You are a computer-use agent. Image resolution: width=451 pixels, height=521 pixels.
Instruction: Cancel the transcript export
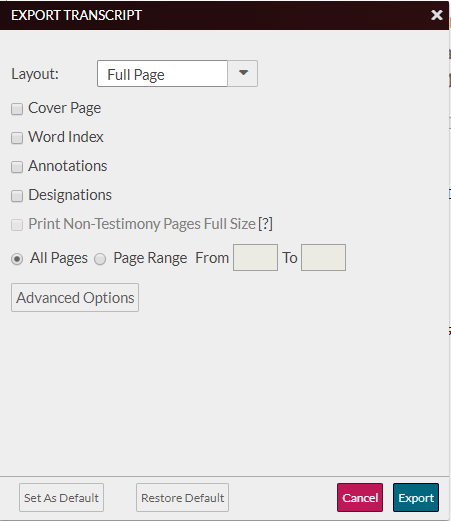(360, 498)
